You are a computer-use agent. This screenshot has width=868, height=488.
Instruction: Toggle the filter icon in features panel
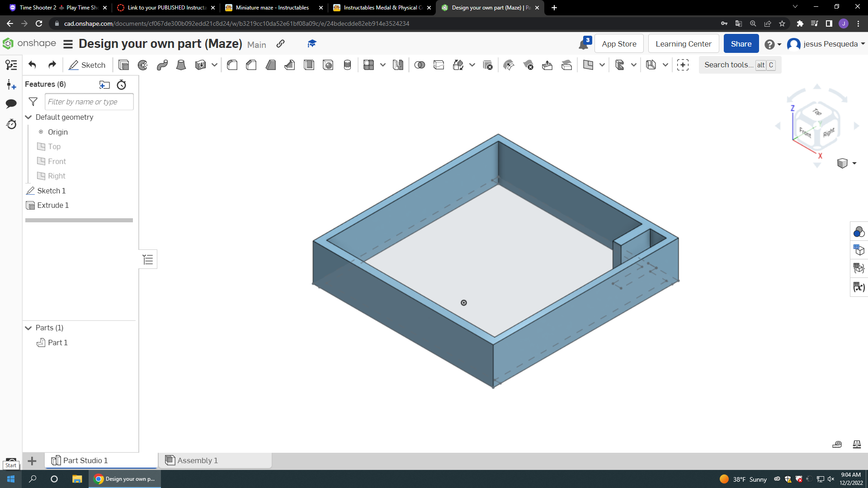[x=33, y=101]
